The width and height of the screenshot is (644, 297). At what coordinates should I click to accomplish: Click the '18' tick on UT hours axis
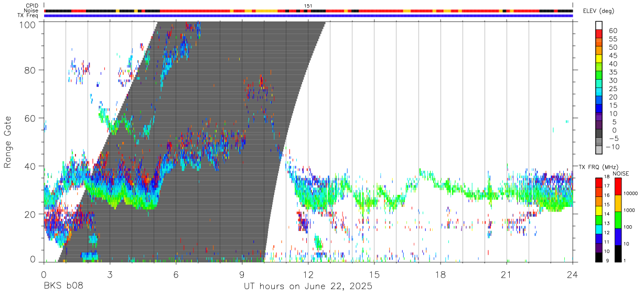point(441,274)
